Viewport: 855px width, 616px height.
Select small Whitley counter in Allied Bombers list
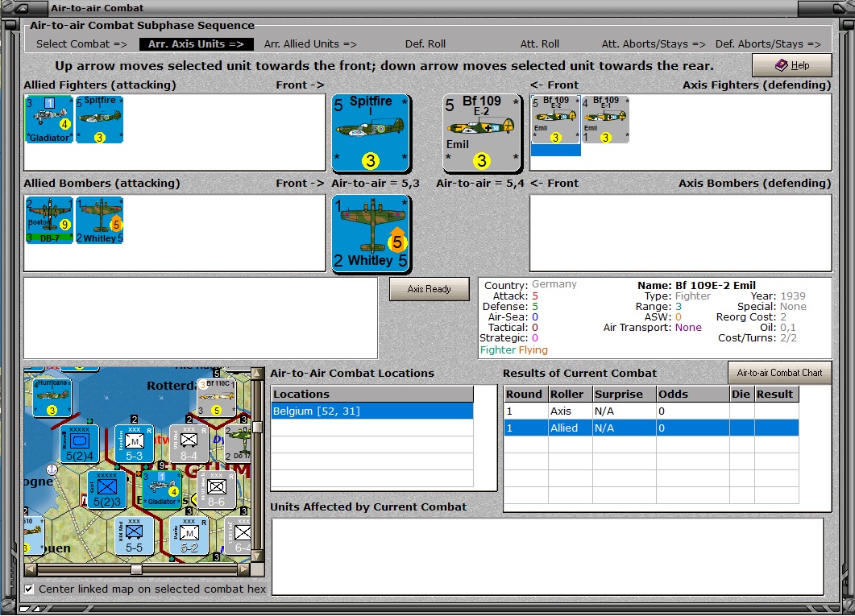click(x=100, y=220)
